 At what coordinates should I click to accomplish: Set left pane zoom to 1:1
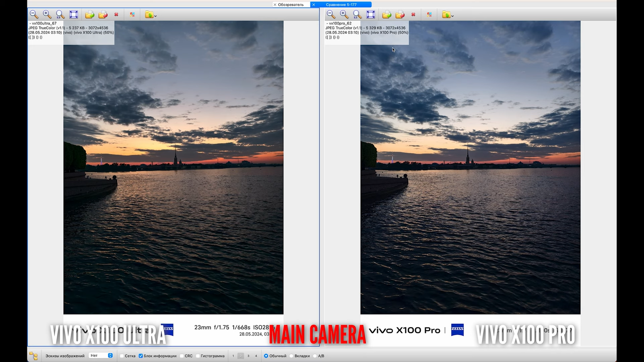[60, 14]
